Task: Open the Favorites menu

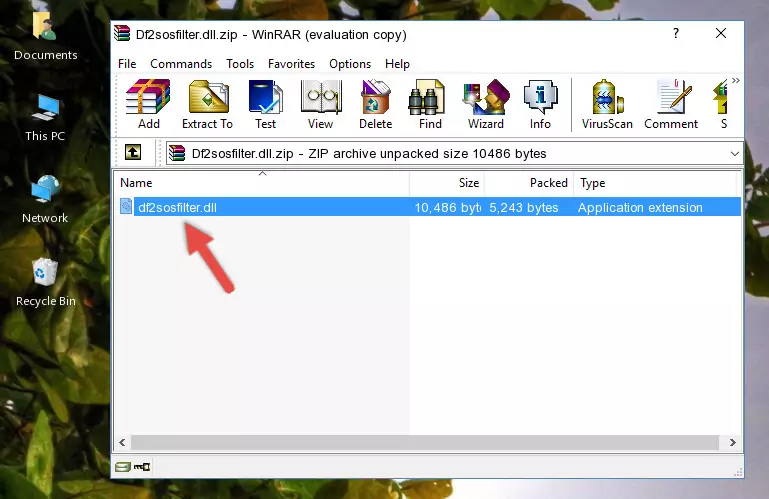Action: pos(291,64)
